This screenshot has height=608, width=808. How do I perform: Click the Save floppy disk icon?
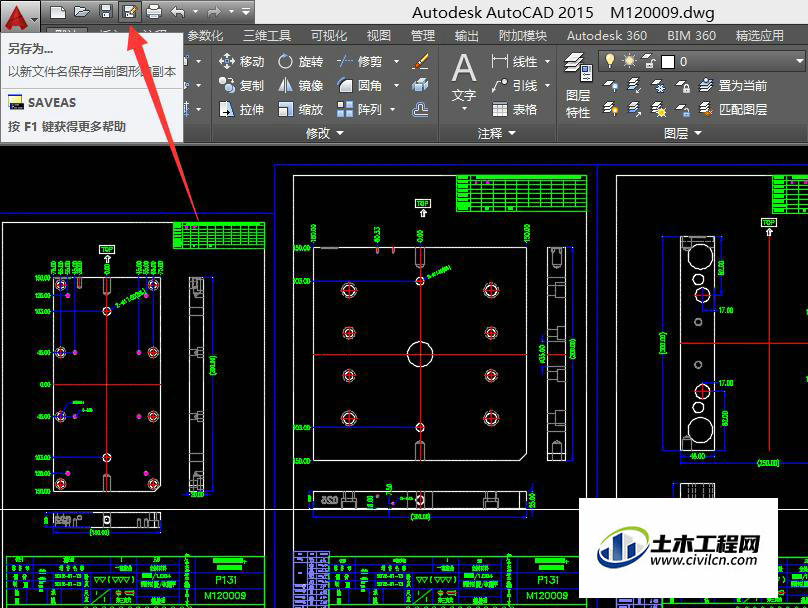pos(106,11)
